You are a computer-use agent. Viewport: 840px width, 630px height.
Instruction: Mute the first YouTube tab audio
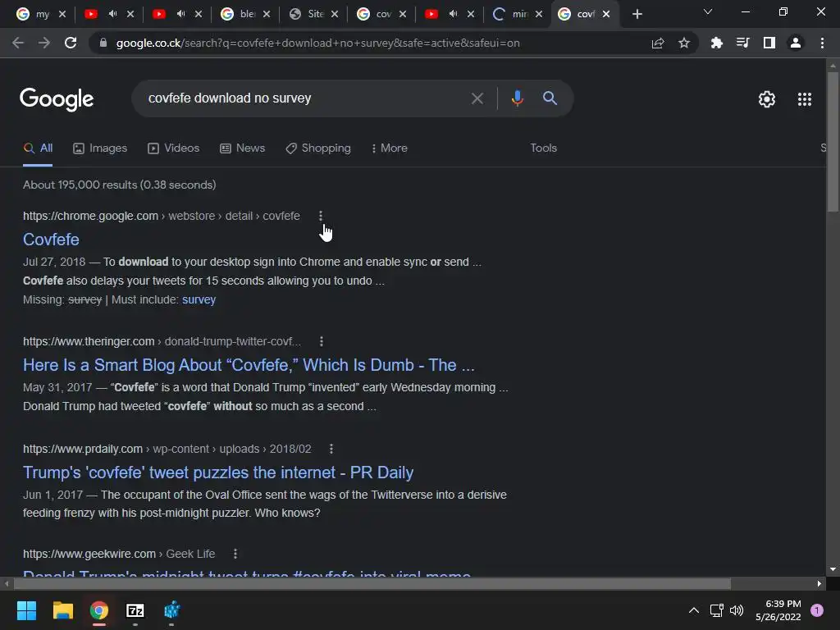click(x=112, y=14)
